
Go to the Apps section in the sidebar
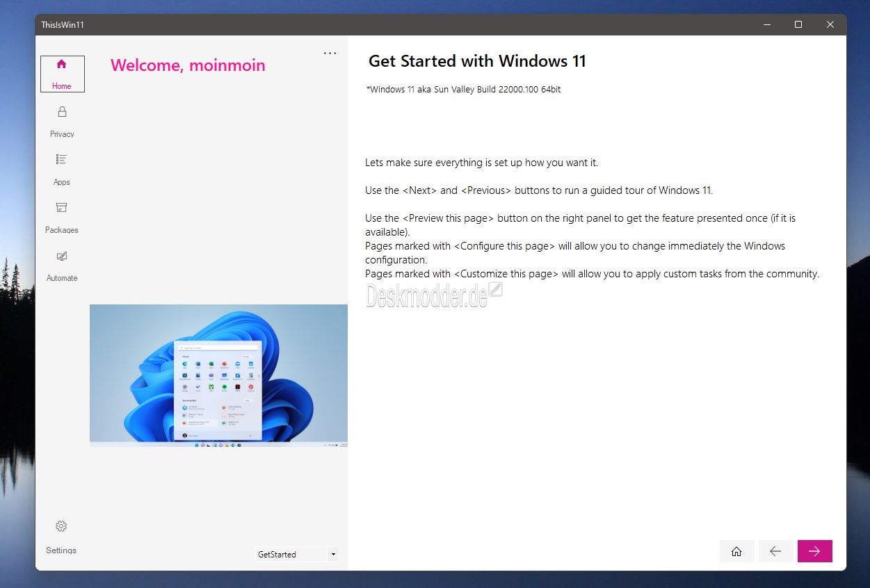(x=62, y=170)
